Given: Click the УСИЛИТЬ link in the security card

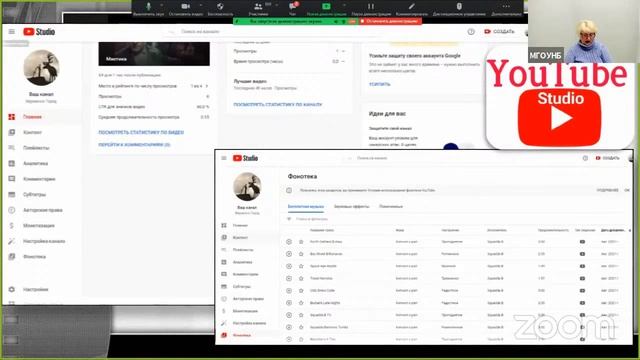Looking at the screenshot, I should (x=380, y=84).
